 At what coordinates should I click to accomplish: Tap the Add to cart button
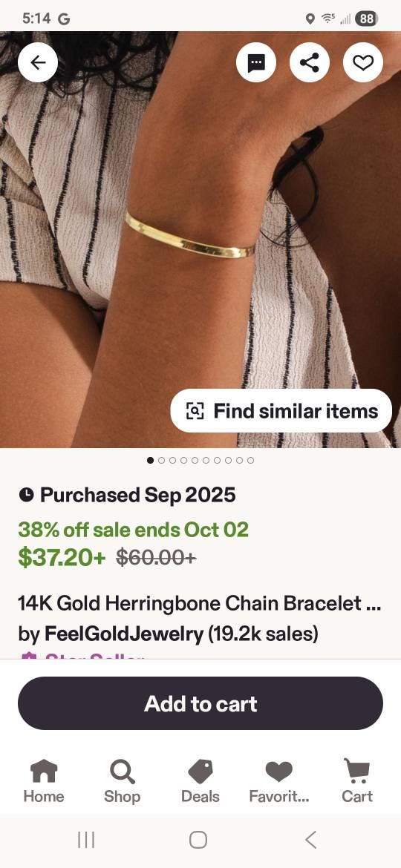200,703
